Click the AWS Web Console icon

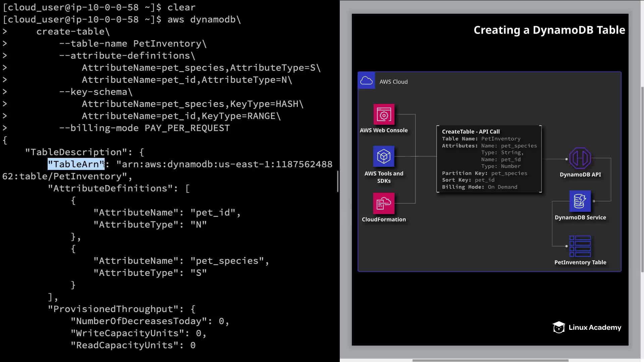tap(384, 115)
